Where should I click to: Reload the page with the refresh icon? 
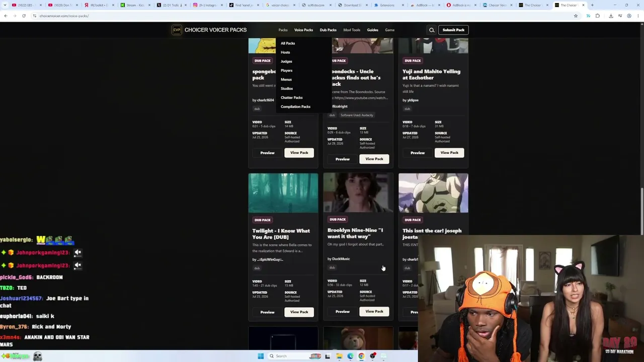(24, 16)
